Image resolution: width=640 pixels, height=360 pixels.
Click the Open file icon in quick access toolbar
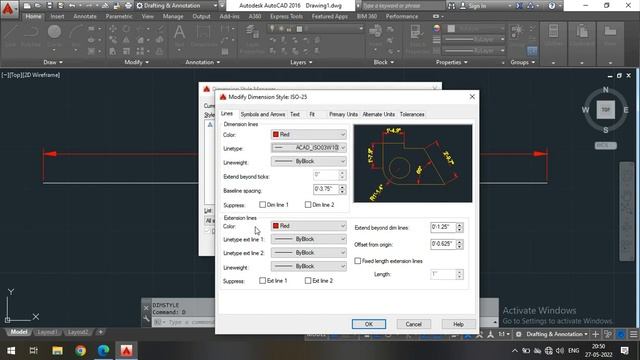click(38, 6)
